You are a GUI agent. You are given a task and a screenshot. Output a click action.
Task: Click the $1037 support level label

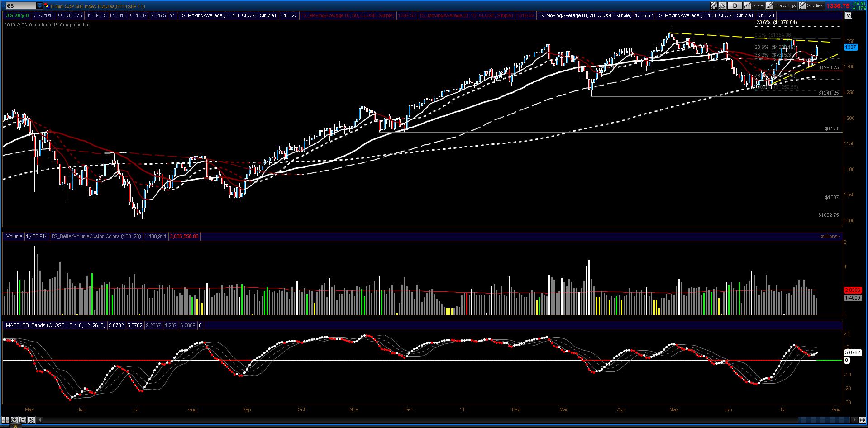pos(832,198)
